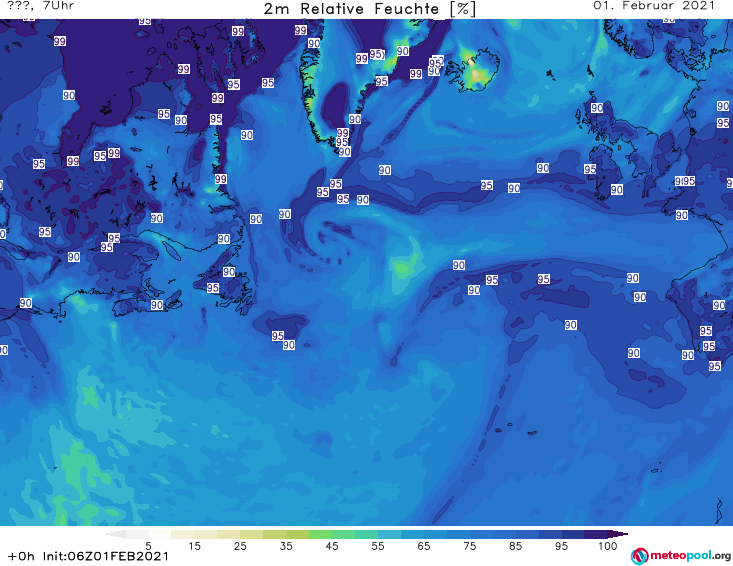Pick the pale cream legend swatch above 15
Viewport: 733px width, 566px height.
point(183,534)
